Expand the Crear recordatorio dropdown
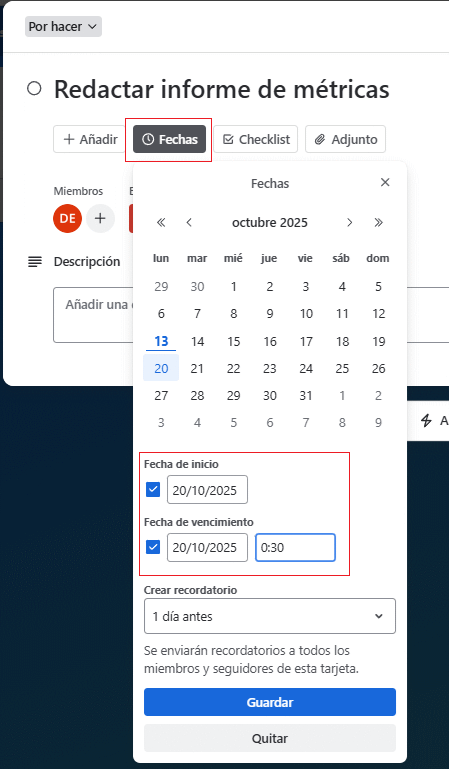Viewport: 449px width, 769px height. click(270, 616)
